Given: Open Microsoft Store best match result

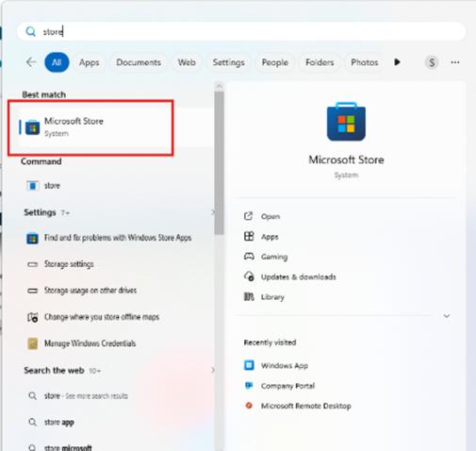Looking at the screenshot, I should coord(116,127).
